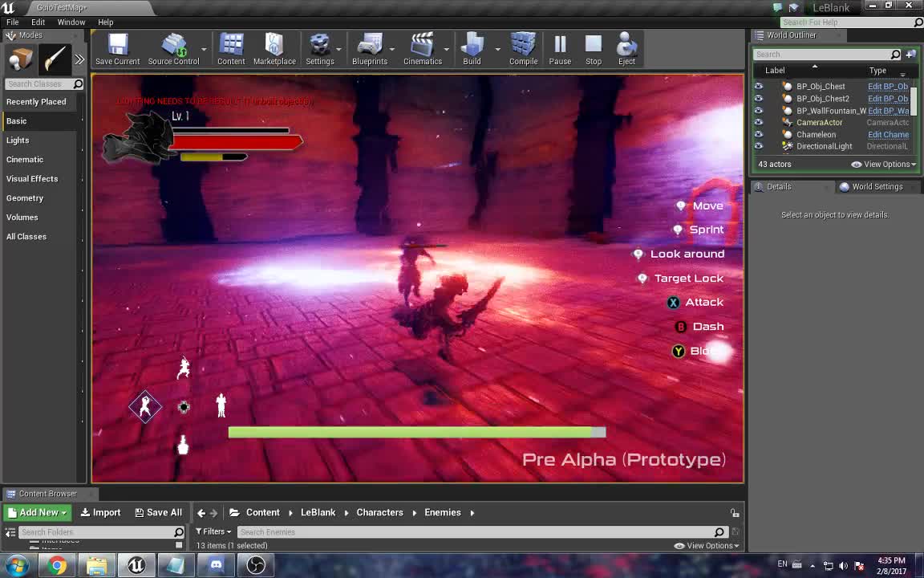Screen dimensions: 924x578
Task: Hide the DirectionalLight in World Outliner
Action: [758, 146]
